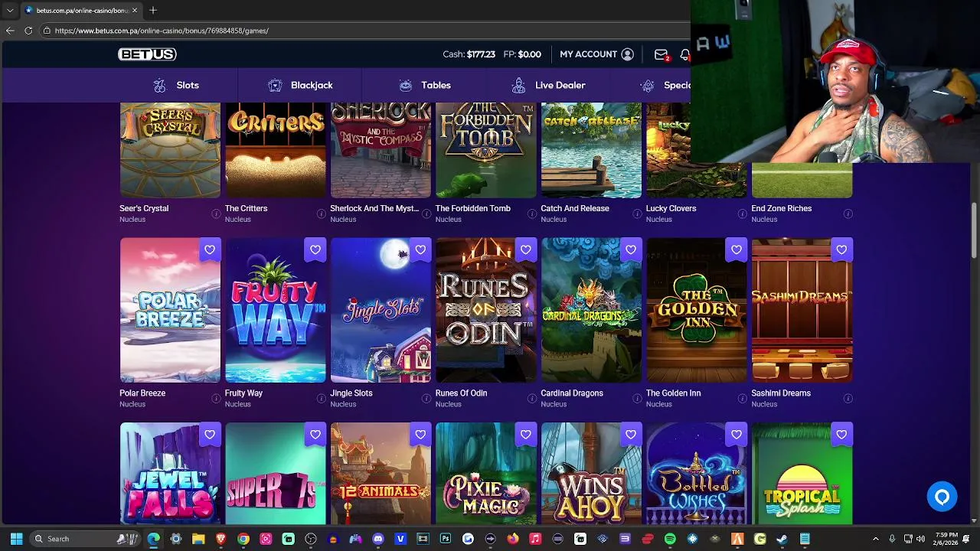Image resolution: width=980 pixels, height=551 pixels.
Task: Click the page vertical scrollbar thumb
Action: (974, 230)
